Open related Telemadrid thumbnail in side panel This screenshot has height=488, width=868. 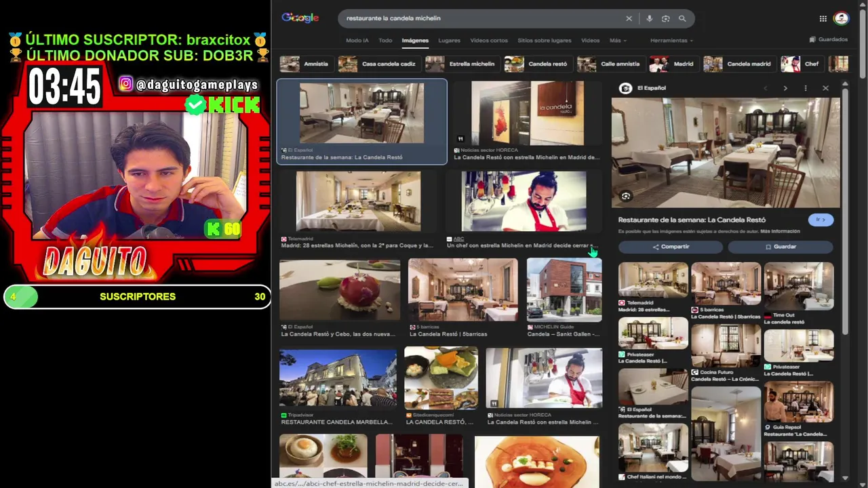tap(653, 281)
